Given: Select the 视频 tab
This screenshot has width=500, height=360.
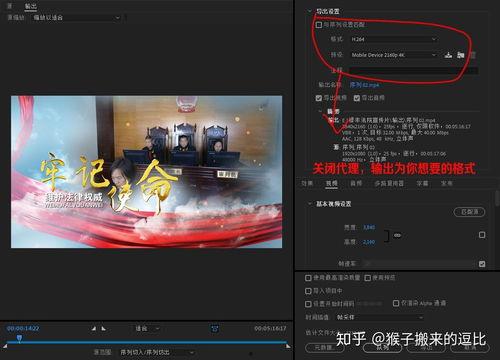Looking at the screenshot, I should (x=332, y=183).
